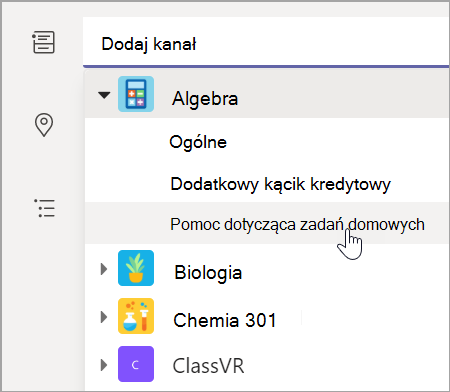
Task: Click the bulleted list icon in sidebar
Action: tap(44, 208)
